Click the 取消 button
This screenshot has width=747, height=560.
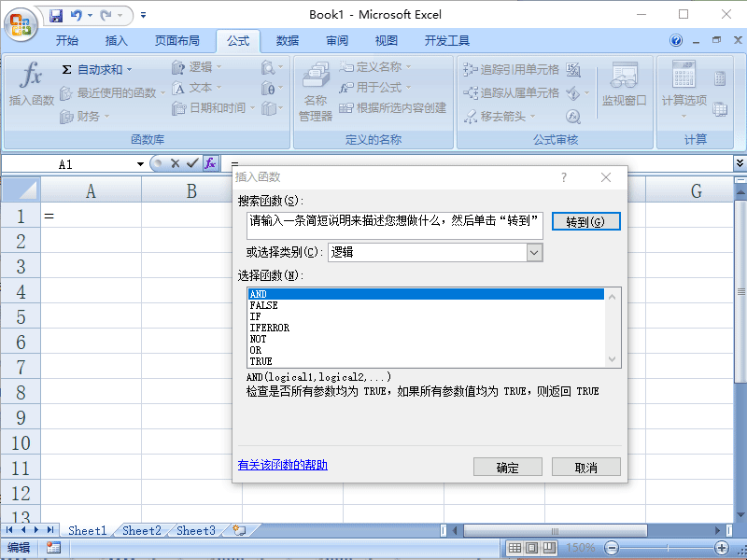point(586,468)
